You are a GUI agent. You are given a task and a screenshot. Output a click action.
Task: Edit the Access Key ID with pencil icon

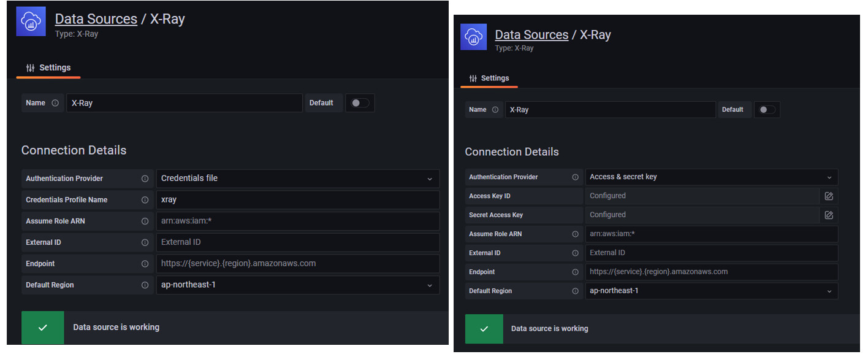click(829, 196)
